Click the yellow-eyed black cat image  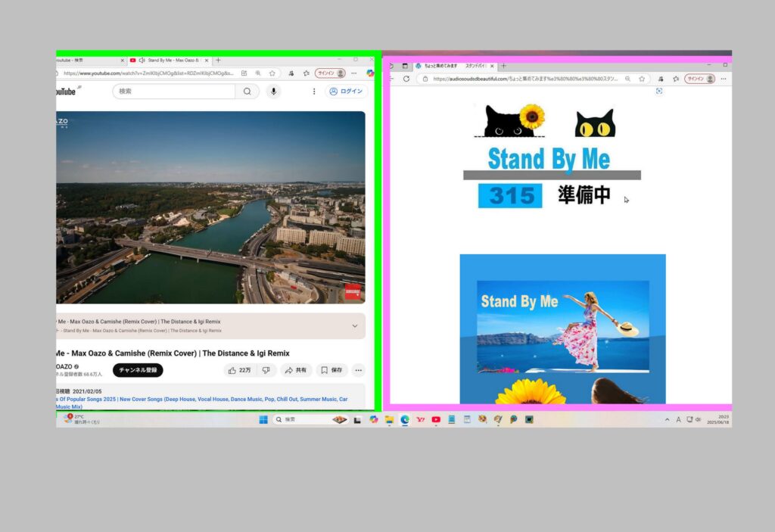click(595, 123)
